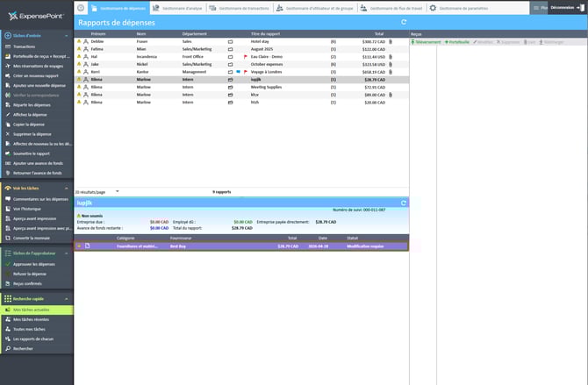Click the blue comment icon on Kerri's report
The image size is (588, 385).
(x=237, y=72)
